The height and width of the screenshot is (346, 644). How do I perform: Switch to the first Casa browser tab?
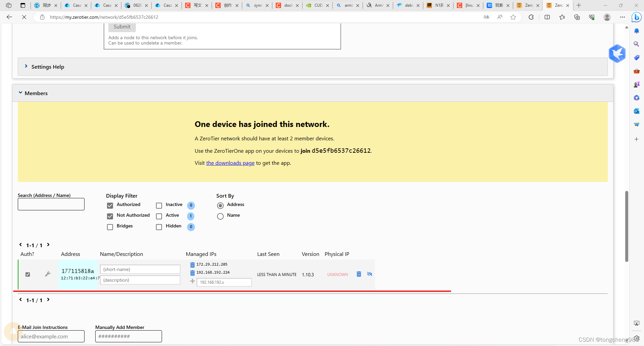(76, 5)
